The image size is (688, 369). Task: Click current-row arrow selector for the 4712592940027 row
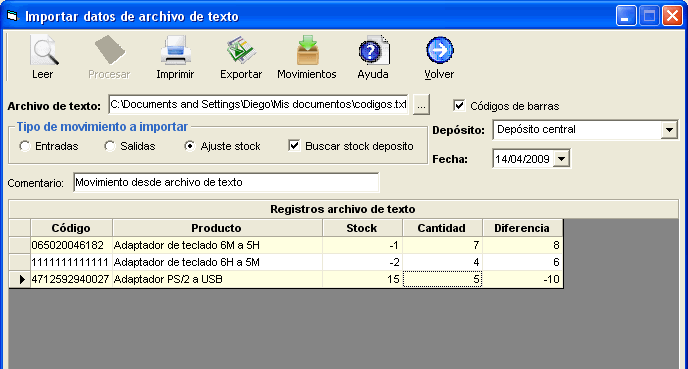(20, 279)
